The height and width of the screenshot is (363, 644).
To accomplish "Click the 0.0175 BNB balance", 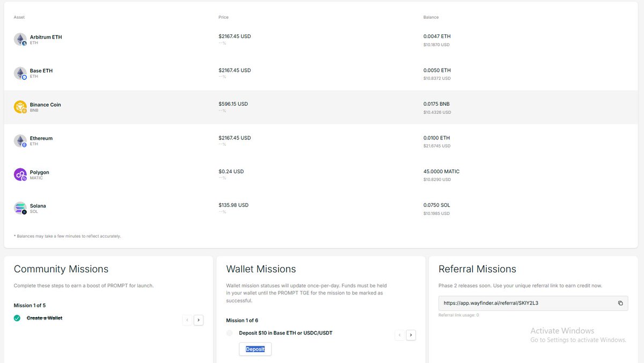I will coord(437,104).
